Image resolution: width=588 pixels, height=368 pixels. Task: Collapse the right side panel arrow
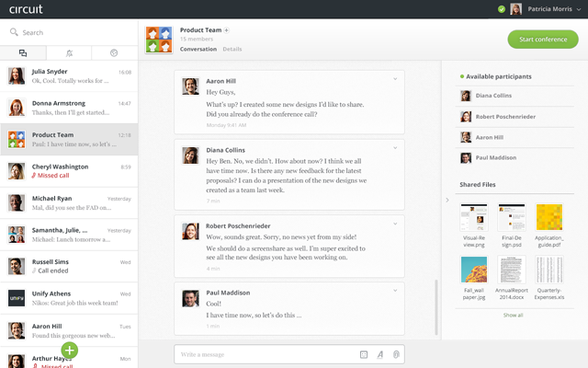coord(447,201)
